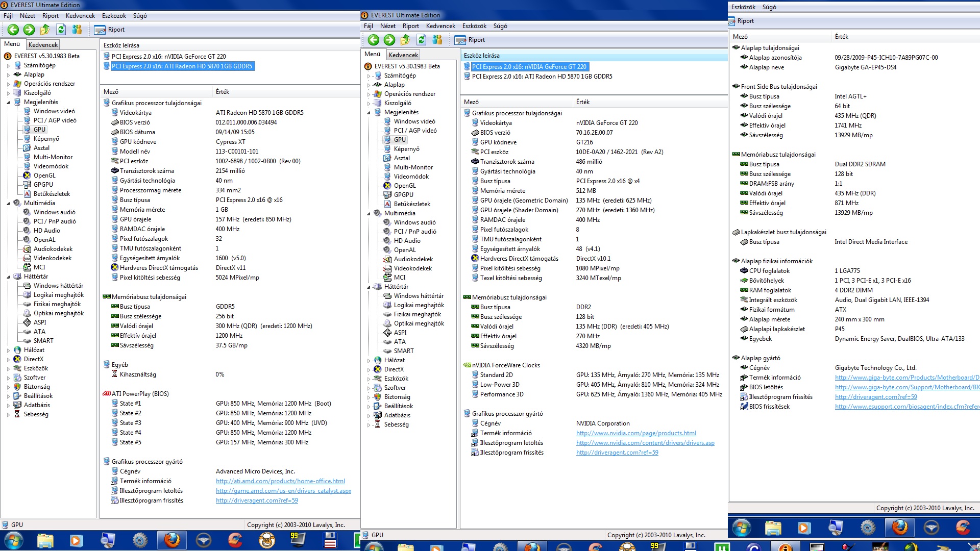The width and height of the screenshot is (980, 551).
Task: Open the Nézet menu in the left window
Action: 28,16
